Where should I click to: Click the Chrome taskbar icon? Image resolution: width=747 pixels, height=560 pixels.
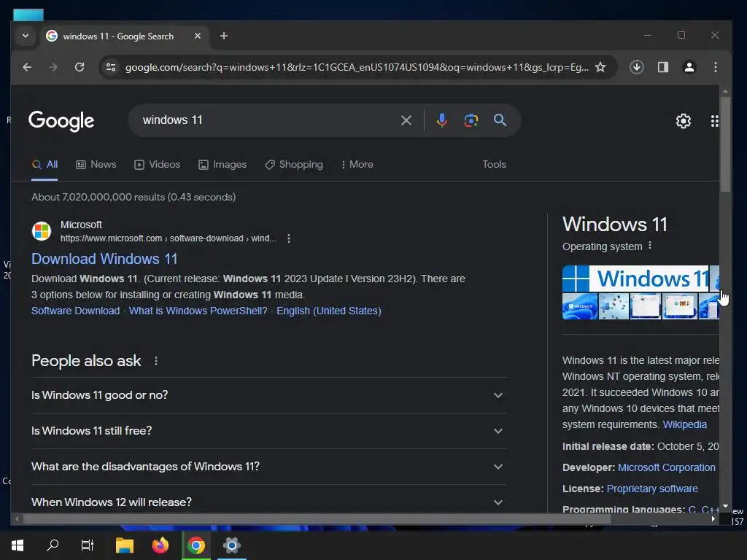pyautogui.click(x=196, y=545)
